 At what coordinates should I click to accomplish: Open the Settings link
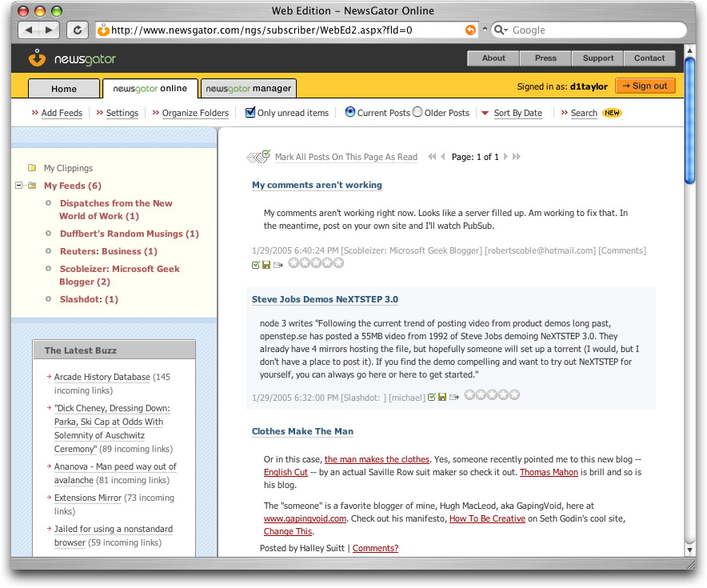coord(122,113)
